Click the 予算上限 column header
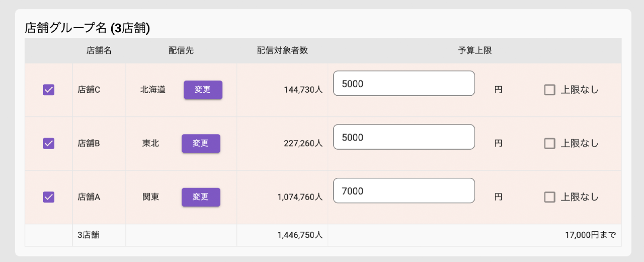The image size is (644, 262). pos(474,50)
